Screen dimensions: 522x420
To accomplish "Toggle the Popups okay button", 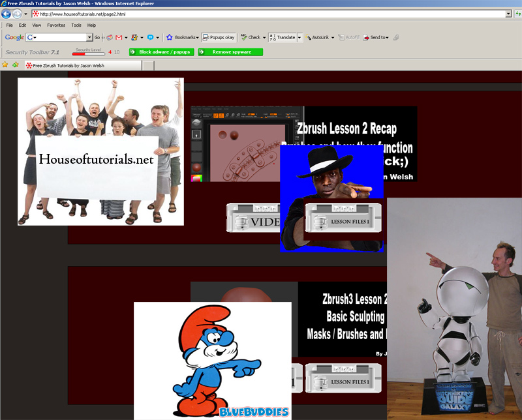I will point(219,38).
